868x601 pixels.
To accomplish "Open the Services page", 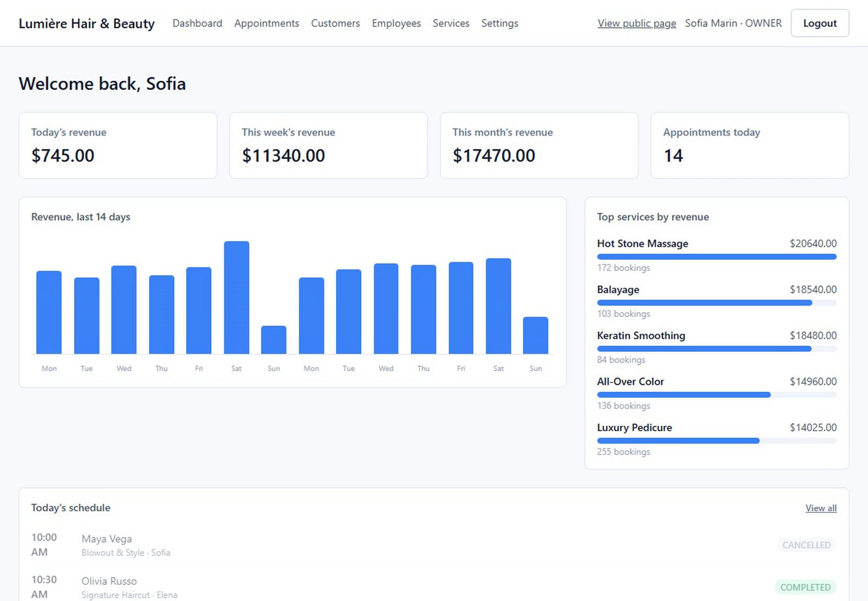I will (x=451, y=23).
